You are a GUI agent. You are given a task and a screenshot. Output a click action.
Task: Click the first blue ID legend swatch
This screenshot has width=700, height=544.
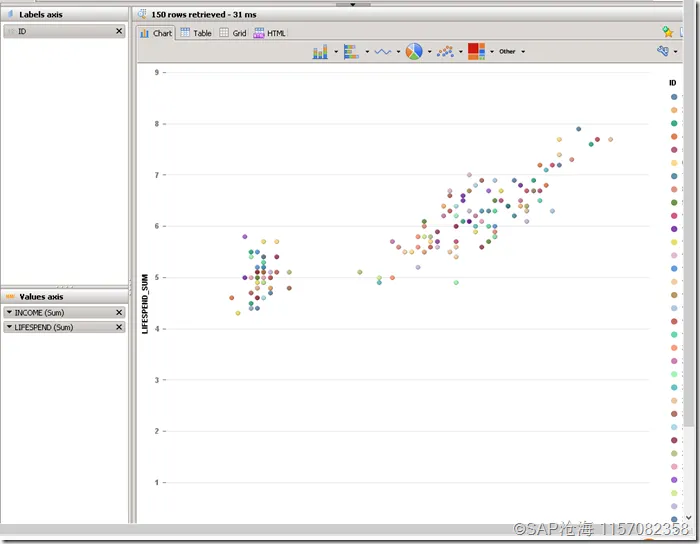point(674,97)
